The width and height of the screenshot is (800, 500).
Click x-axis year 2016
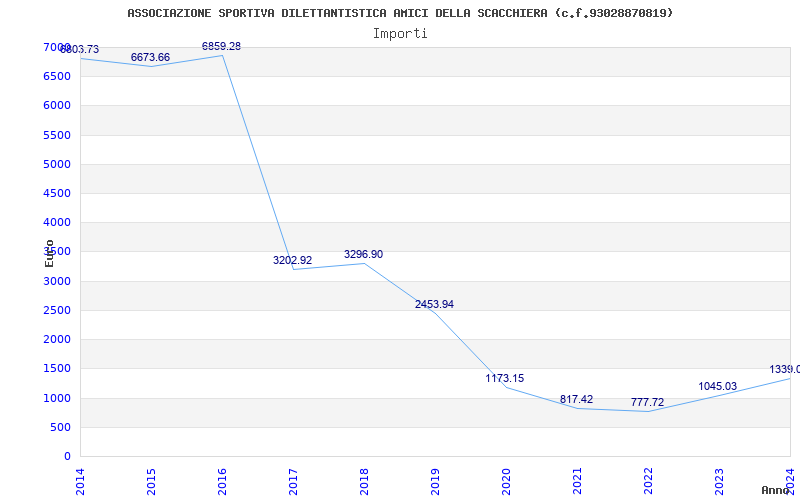click(x=222, y=481)
